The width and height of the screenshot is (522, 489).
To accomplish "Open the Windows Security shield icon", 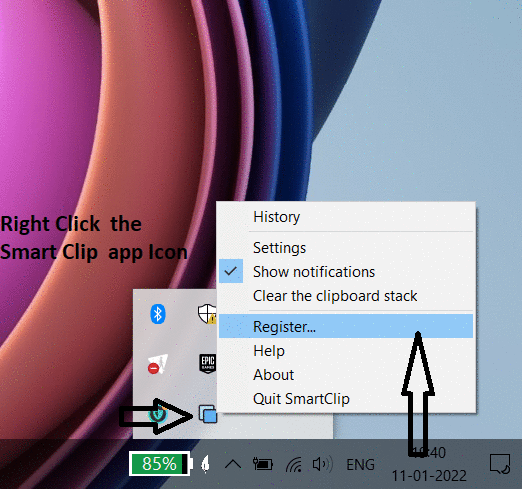I will coord(207,314).
